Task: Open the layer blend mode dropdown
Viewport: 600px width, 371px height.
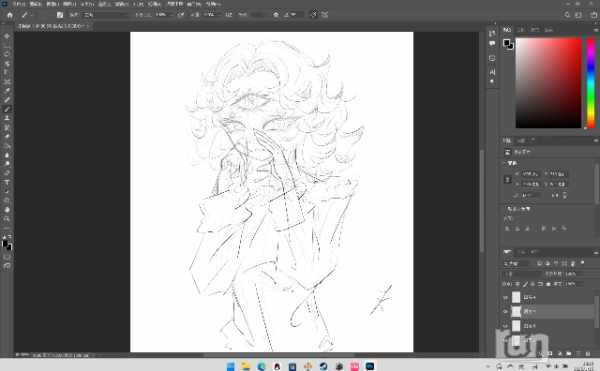Action: [517, 264]
